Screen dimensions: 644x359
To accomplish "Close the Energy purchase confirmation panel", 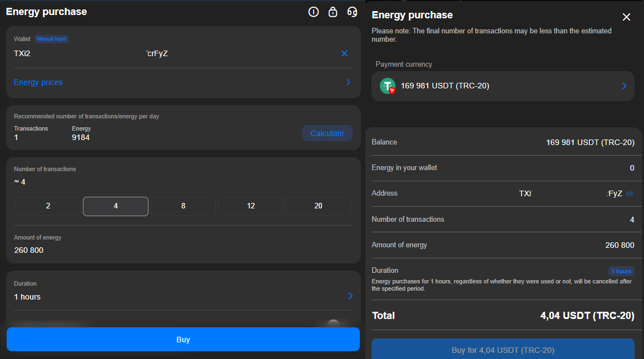I will [x=626, y=17].
